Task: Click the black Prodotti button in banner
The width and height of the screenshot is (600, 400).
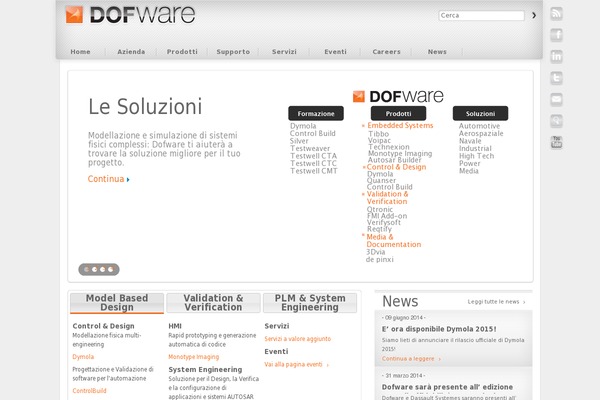Action: (x=398, y=113)
